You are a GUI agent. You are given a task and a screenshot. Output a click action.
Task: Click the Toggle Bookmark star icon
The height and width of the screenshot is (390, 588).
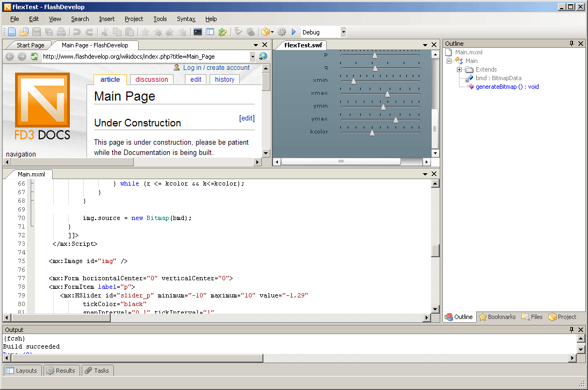tap(146, 32)
